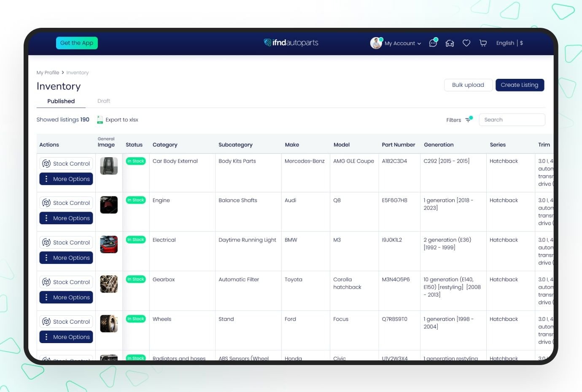Open the garage car icon
This screenshot has width=582, height=392.
[450, 43]
